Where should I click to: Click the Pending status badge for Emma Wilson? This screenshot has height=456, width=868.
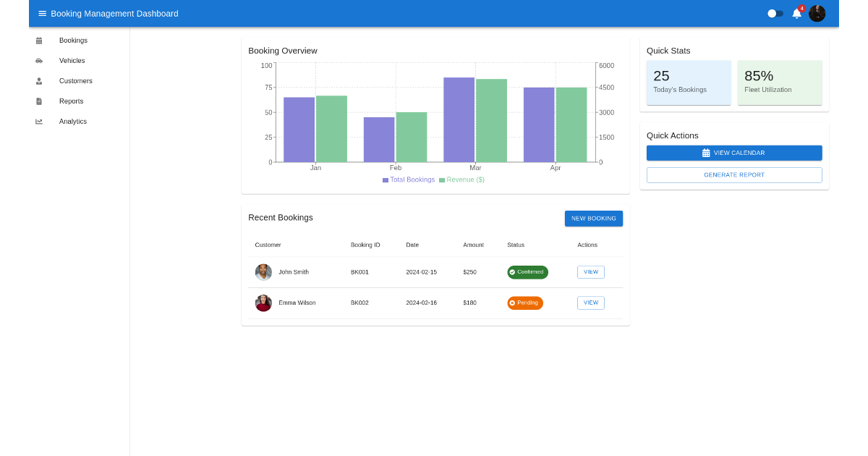525,303
